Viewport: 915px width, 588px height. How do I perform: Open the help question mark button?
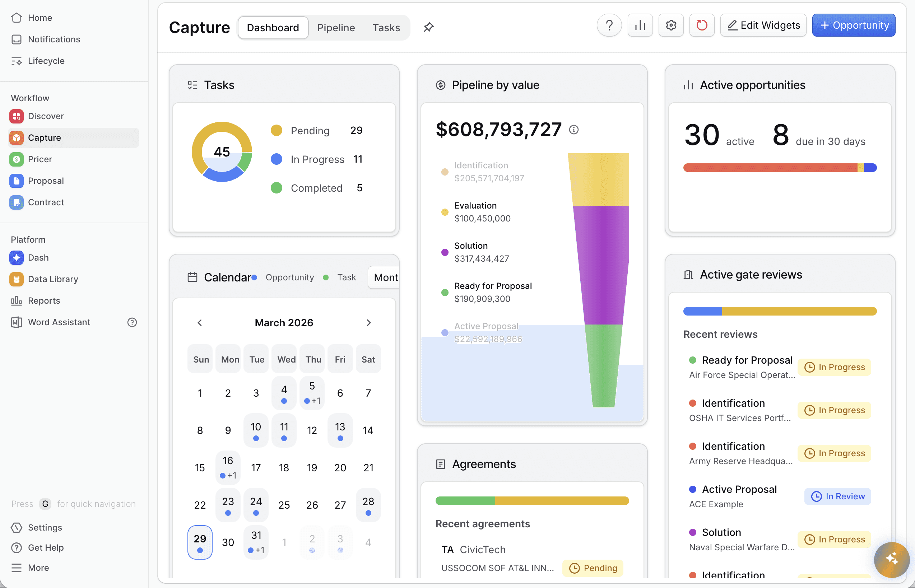(609, 25)
